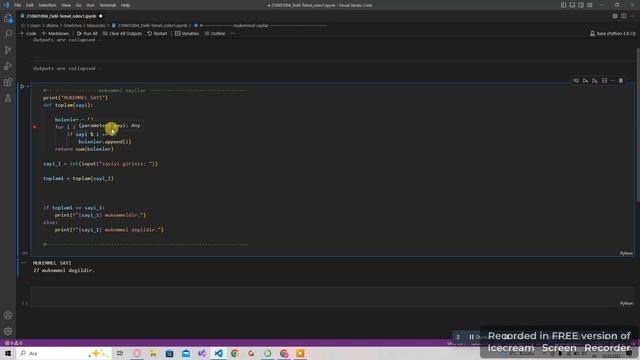This screenshot has height=360, width=640.
Task: Open the File menu
Action: (17, 5)
